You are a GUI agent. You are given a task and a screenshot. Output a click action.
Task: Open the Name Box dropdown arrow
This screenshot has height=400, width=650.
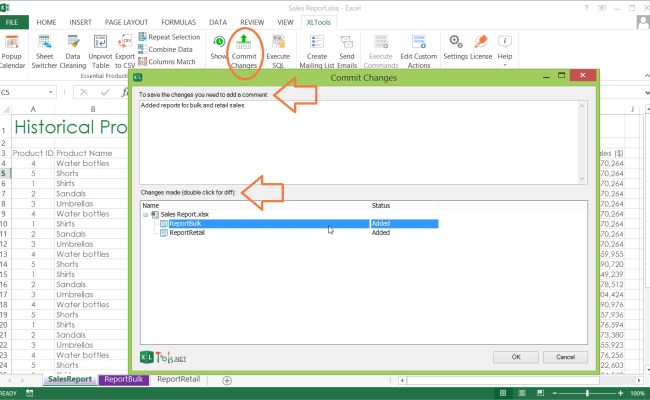coord(51,92)
